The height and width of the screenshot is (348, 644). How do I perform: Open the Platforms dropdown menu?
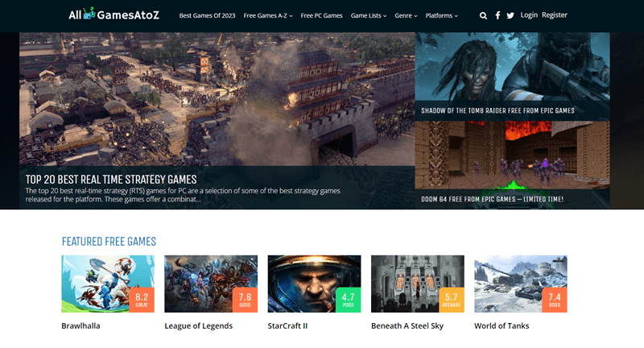[x=441, y=15]
